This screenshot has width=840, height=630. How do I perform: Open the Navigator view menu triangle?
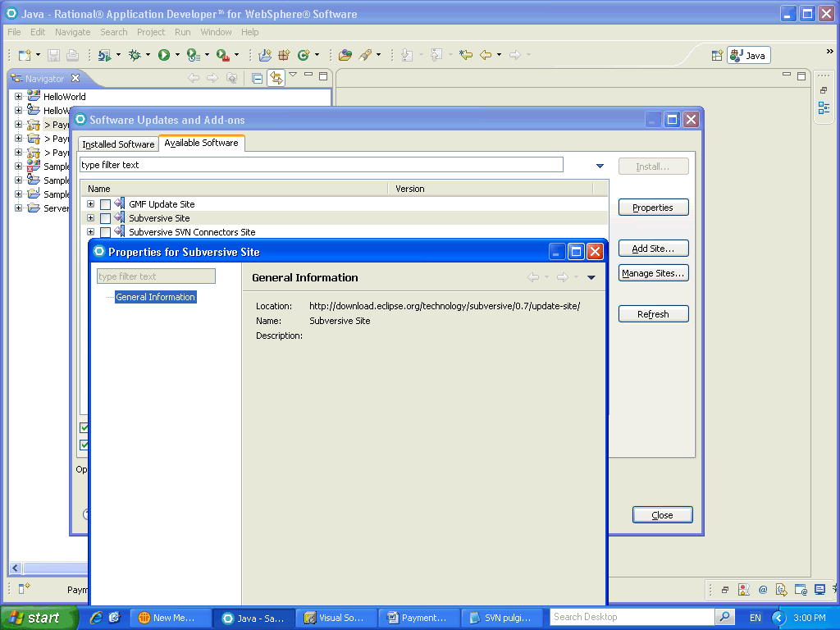(x=293, y=75)
